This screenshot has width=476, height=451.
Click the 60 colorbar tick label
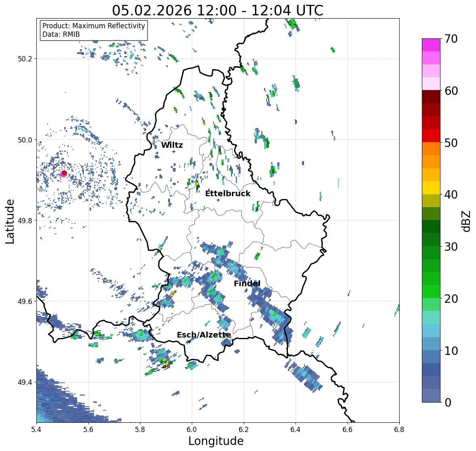pyautogui.click(x=451, y=91)
